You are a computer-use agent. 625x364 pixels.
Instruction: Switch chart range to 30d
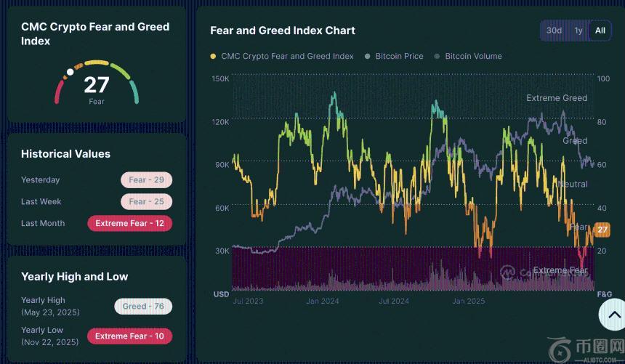click(x=555, y=31)
